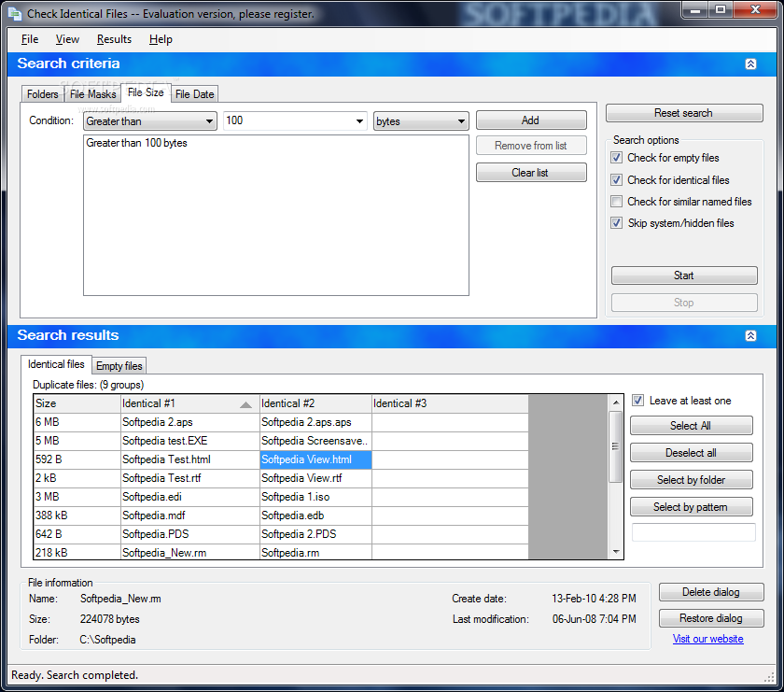Select Softpedia 2.aps.aps cell
Viewport: 784px width, 692px height.
coord(315,422)
